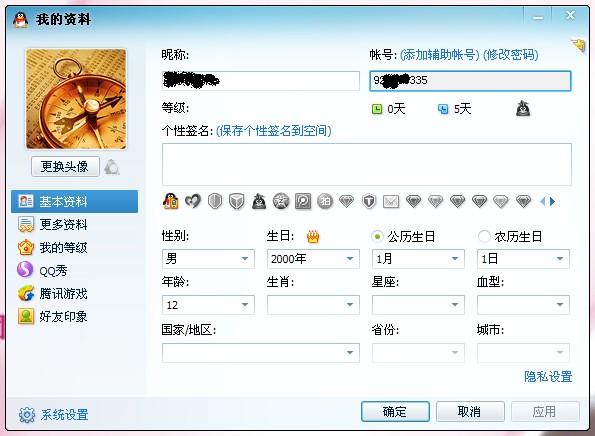Click the QQ penguin service icon

click(171, 201)
